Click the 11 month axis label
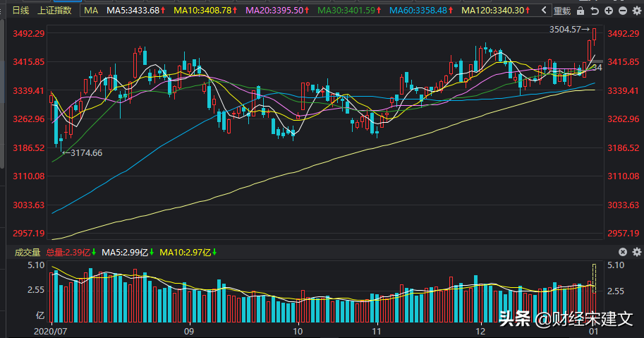Image resolution: width=644 pixels, height=338 pixels. 376,331
